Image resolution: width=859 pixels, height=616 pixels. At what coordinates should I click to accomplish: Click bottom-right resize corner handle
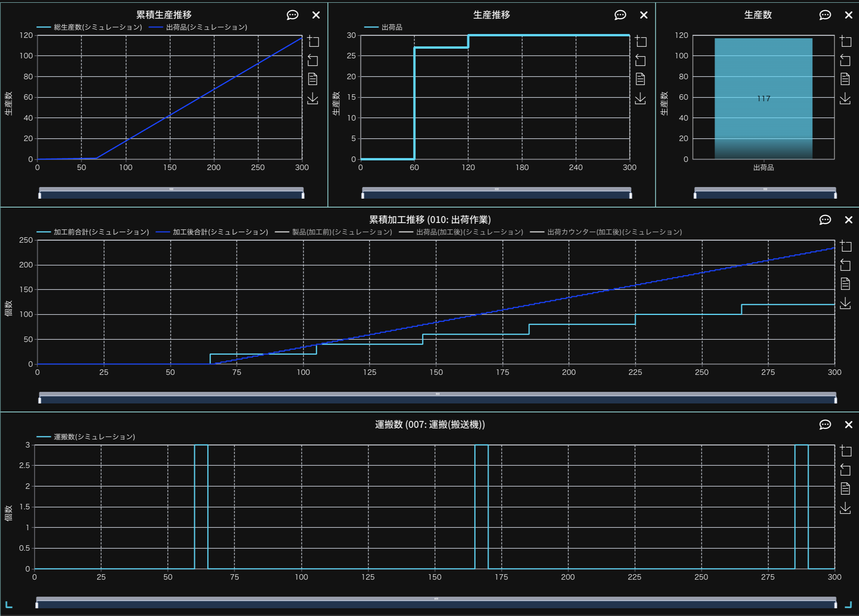[x=849, y=605]
